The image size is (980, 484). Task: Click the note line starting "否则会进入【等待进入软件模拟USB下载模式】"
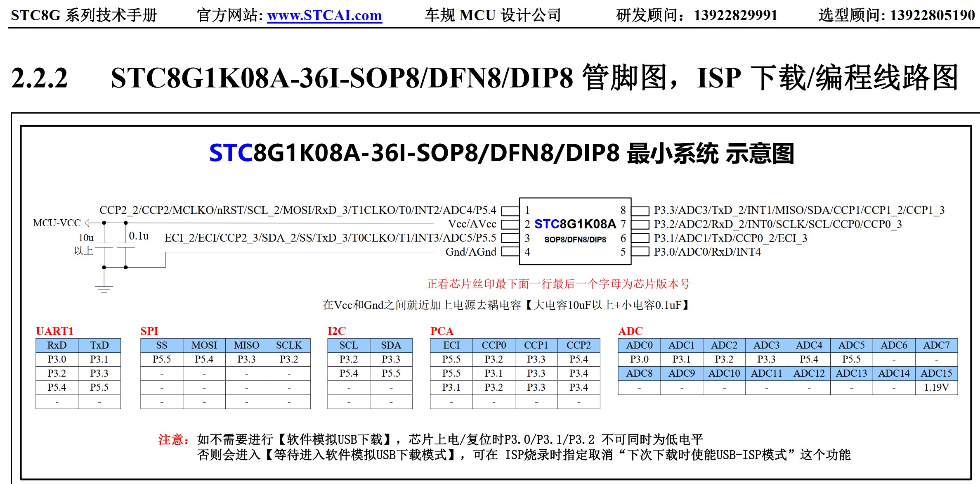click(x=524, y=455)
